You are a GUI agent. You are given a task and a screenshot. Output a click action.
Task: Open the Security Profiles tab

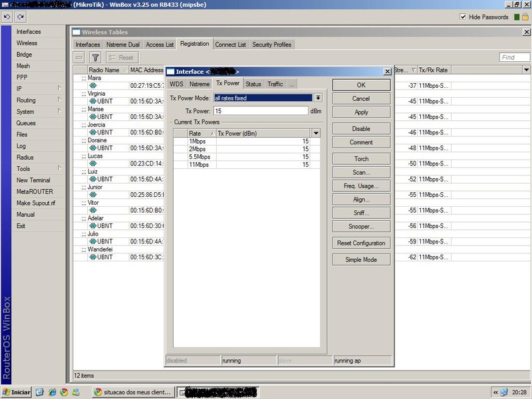pos(272,45)
